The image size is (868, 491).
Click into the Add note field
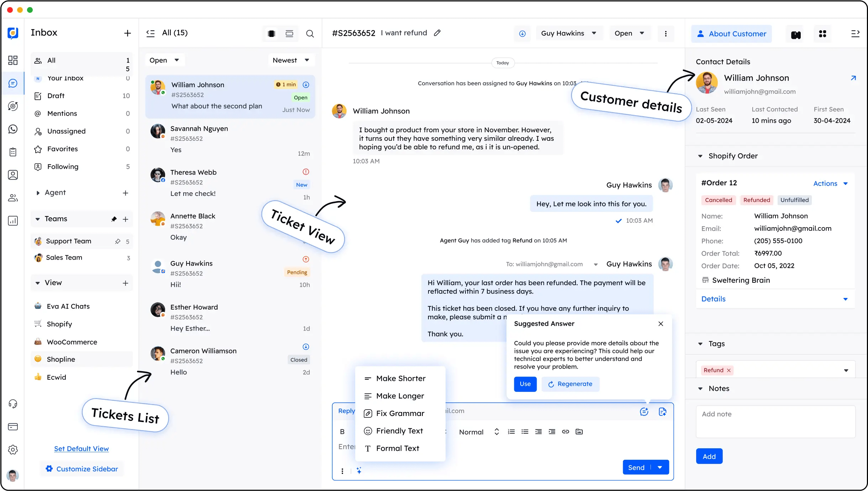[775, 421]
